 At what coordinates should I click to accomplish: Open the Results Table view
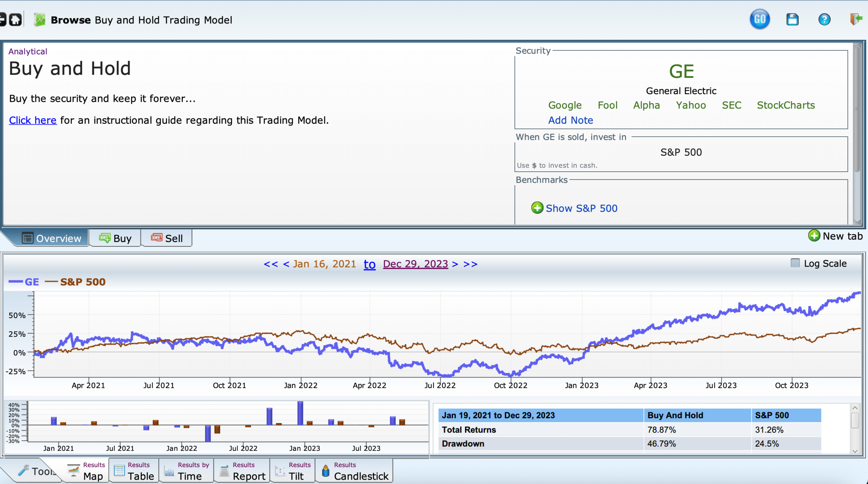(x=134, y=470)
